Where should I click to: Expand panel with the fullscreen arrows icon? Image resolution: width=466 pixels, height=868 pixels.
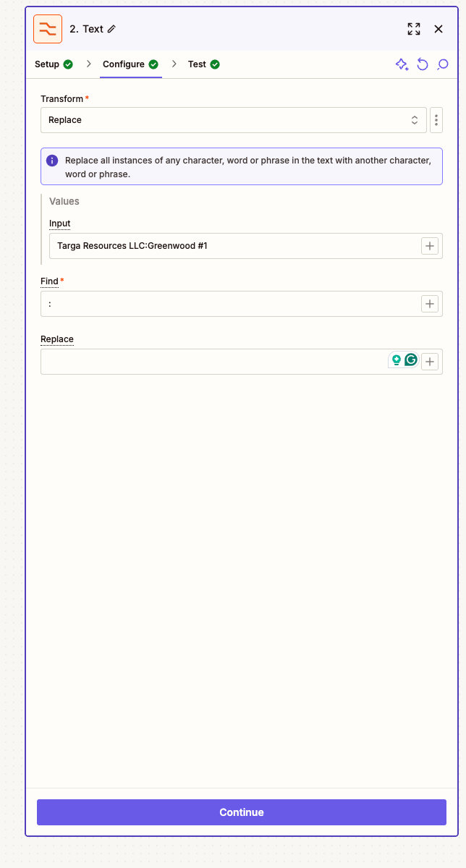click(414, 29)
